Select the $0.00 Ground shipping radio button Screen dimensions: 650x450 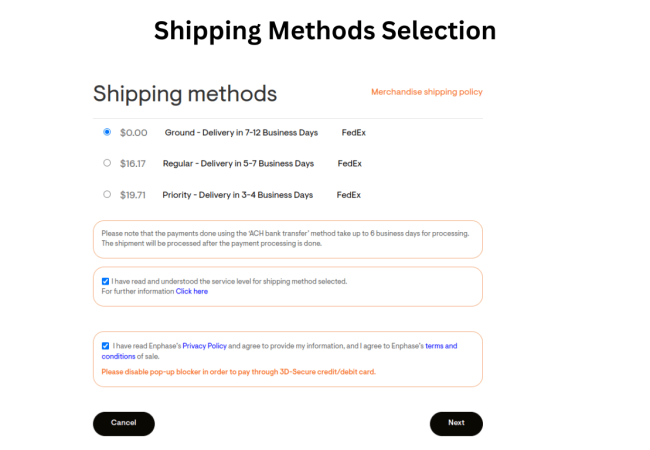[x=107, y=132]
